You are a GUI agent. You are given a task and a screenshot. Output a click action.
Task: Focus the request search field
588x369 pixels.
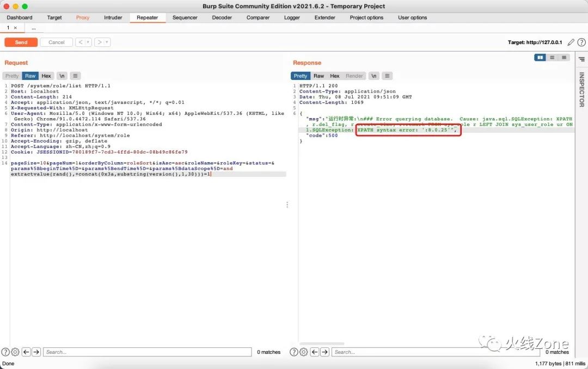click(148, 352)
